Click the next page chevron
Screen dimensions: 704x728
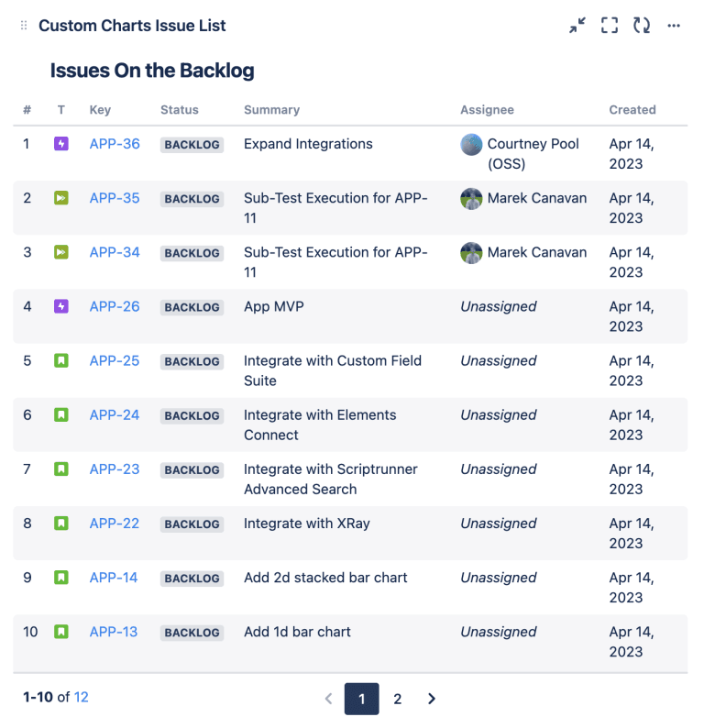click(432, 699)
